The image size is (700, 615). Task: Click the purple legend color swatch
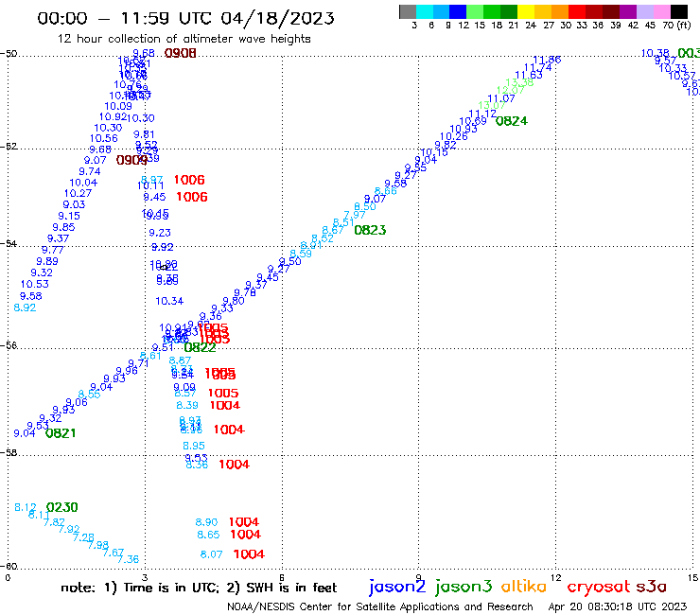point(628,11)
